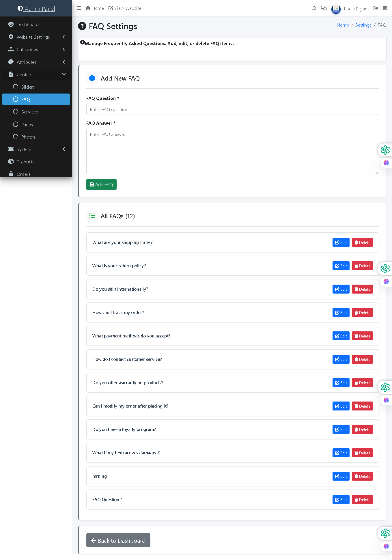
Task: Expand Attributes submenu chevron
Action: coord(64,62)
